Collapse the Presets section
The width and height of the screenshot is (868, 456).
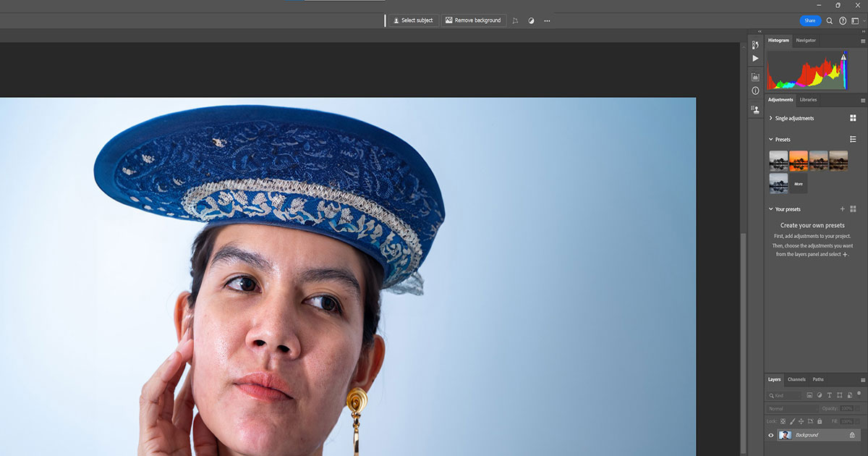click(x=770, y=139)
